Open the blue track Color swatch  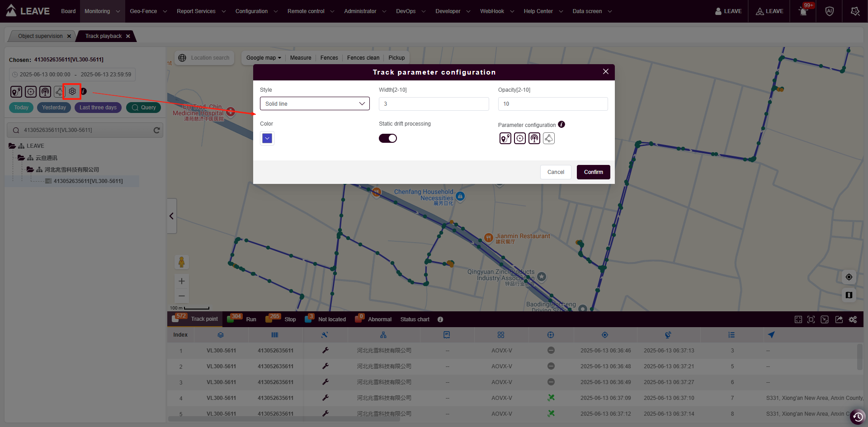click(x=267, y=138)
